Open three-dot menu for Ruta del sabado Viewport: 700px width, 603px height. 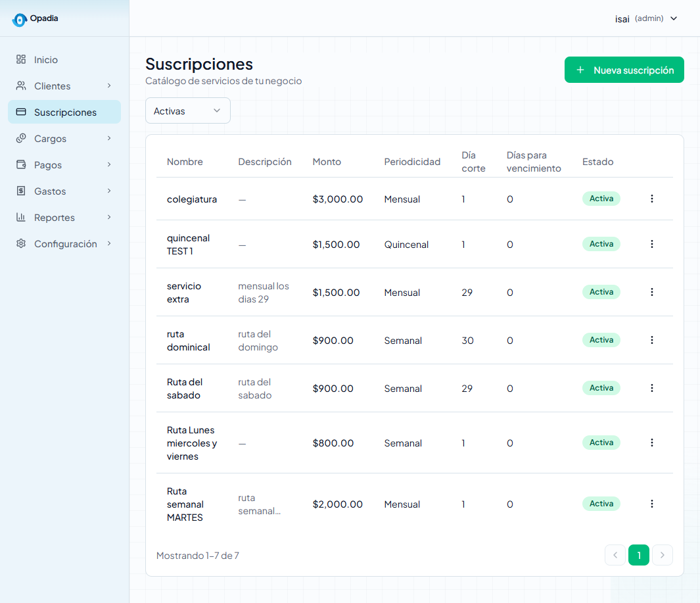(x=652, y=388)
